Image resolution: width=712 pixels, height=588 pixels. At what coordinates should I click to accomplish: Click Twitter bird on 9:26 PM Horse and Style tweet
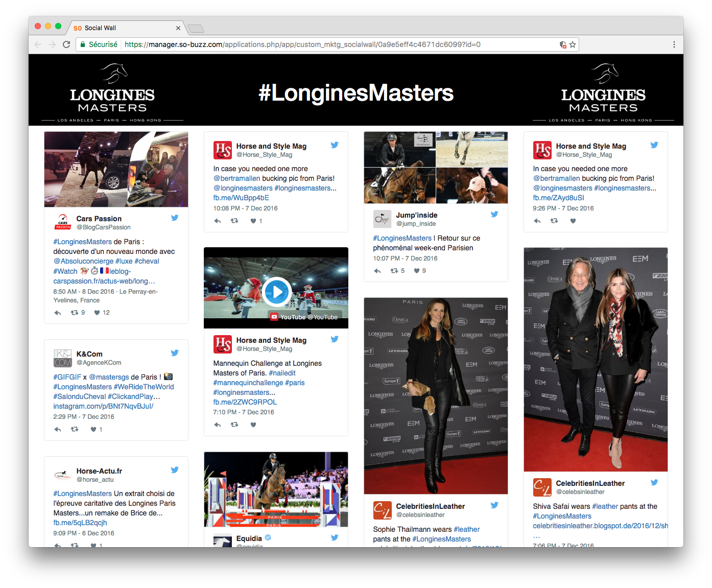[x=654, y=145]
